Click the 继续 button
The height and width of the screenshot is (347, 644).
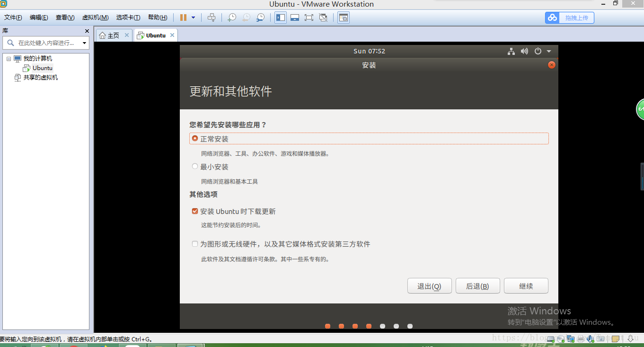coord(526,286)
